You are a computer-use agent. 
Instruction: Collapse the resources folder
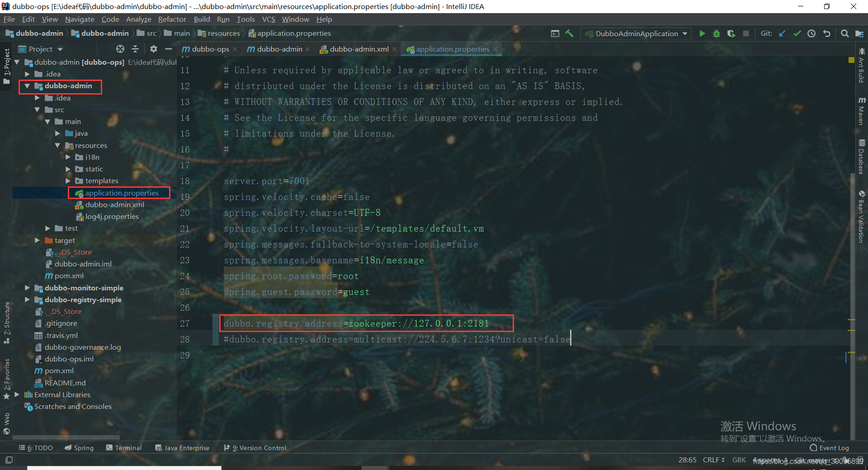click(57, 145)
